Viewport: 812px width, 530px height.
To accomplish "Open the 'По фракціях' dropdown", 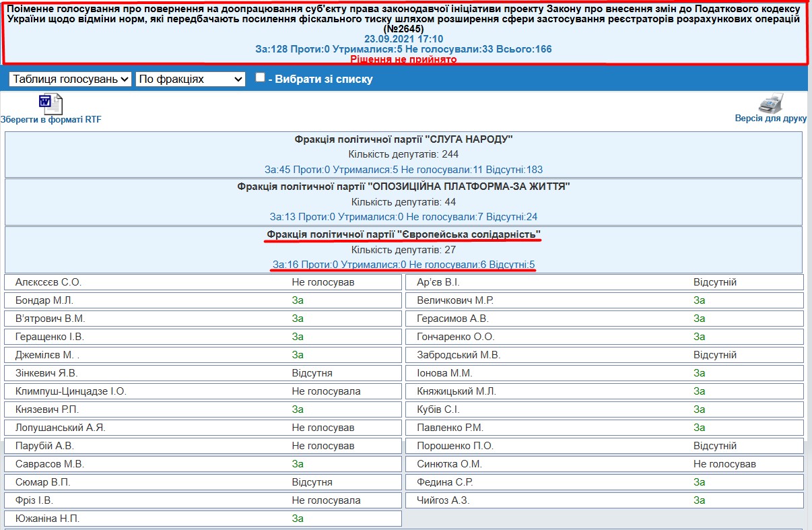I will [x=191, y=79].
